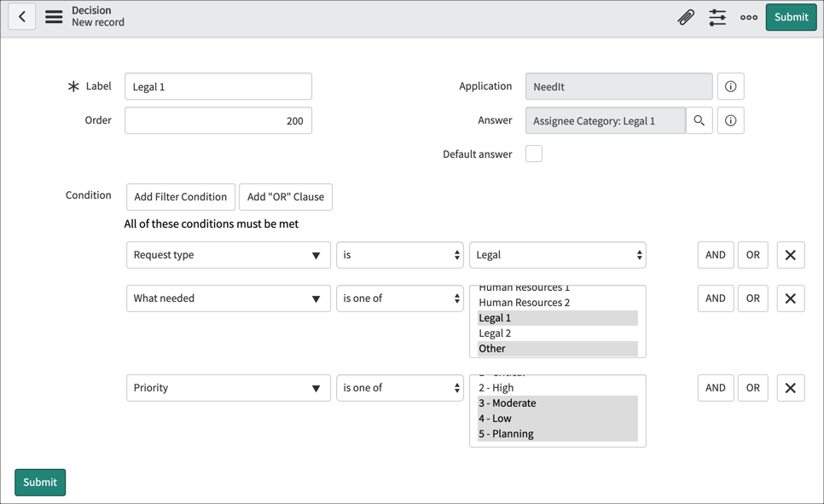Open the 'is one of' operator for What needed
824x504 pixels.
399,298
